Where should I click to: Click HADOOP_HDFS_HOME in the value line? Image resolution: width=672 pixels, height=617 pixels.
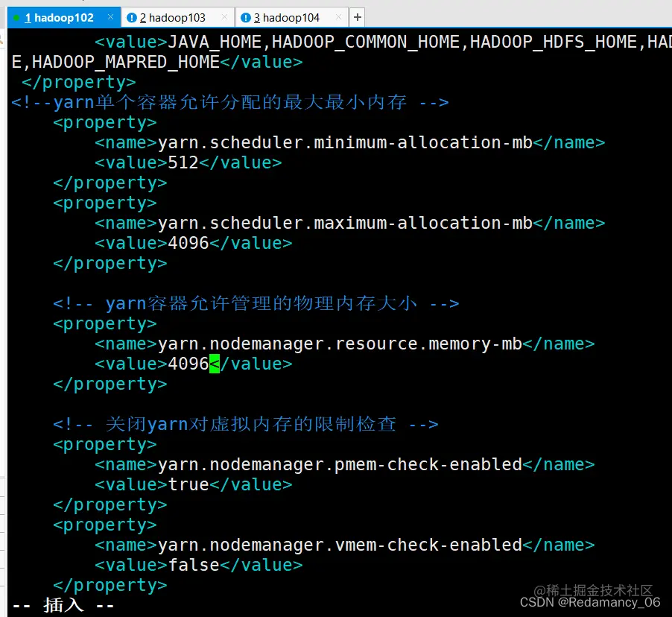coord(554,42)
